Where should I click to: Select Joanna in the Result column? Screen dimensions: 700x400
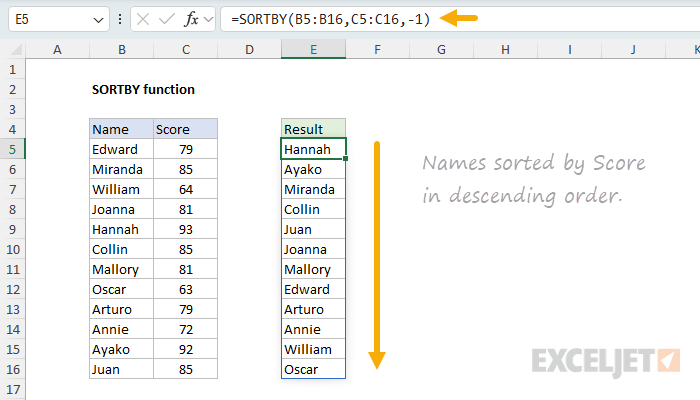(313, 249)
